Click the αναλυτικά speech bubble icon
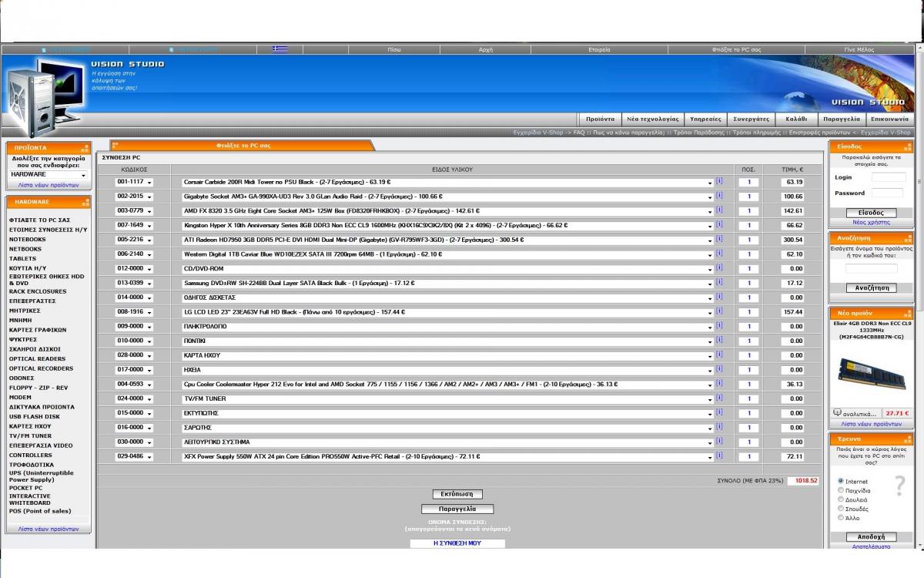Image resolution: width=924 pixels, height=578 pixels. [x=838, y=413]
